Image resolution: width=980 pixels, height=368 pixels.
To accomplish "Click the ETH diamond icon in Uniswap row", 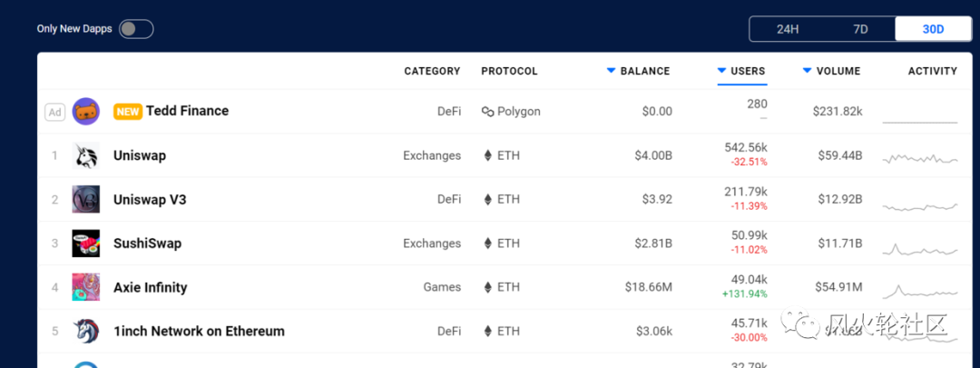I will tap(488, 155).
